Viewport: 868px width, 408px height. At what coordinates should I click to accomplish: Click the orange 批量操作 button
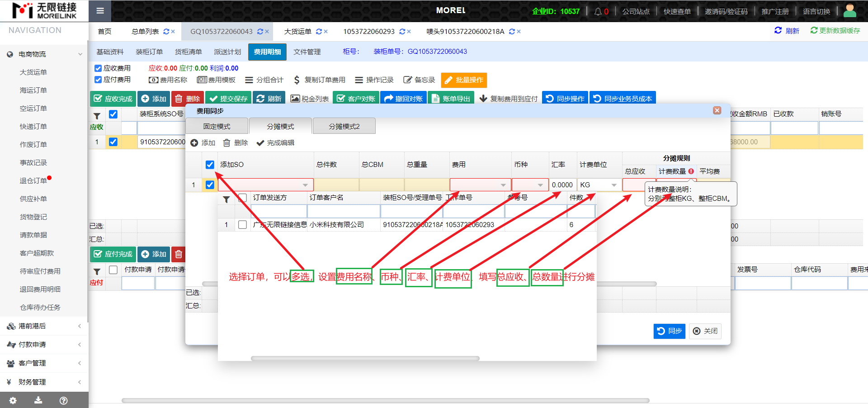(x=464, y=80)
